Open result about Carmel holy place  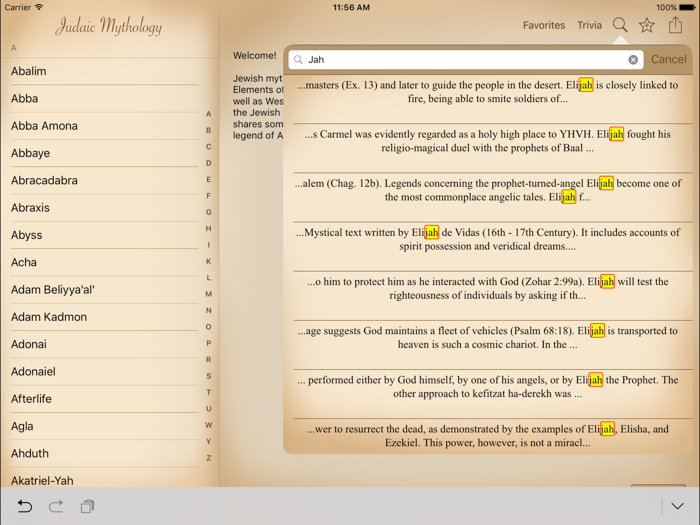coord(488,141)
